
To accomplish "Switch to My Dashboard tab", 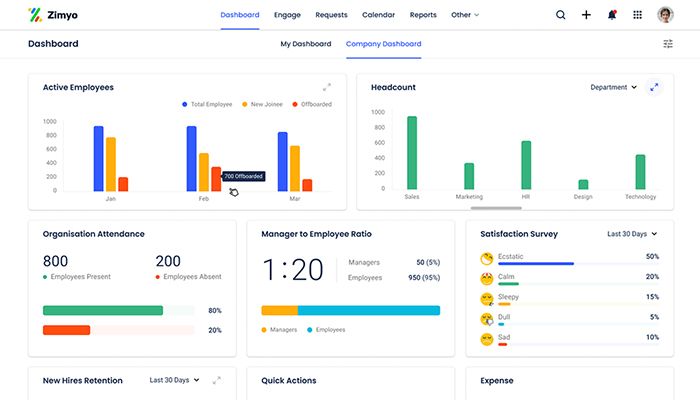I will [x=306, y=44].
